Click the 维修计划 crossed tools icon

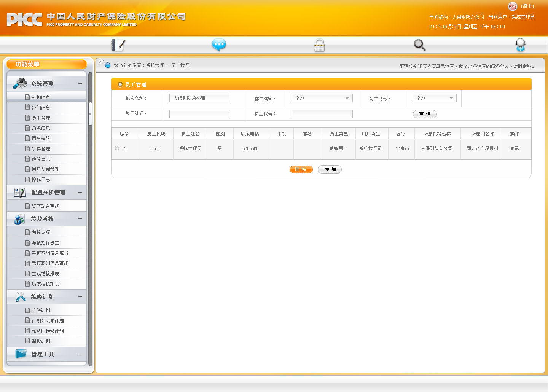pos(21,297)
